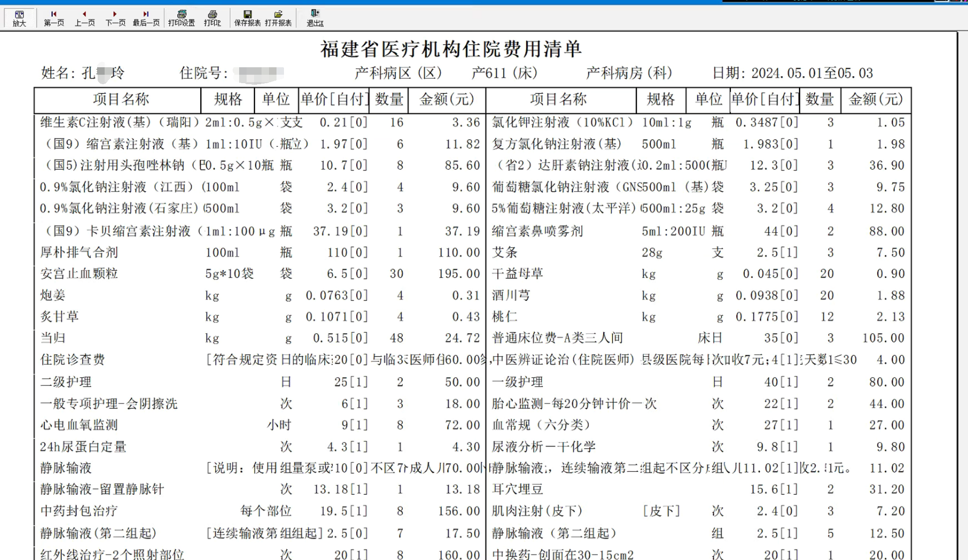The width and height of the screenshot is (968, 560).
Task: Go to previous page (上一页)
Action: (85, 18)
